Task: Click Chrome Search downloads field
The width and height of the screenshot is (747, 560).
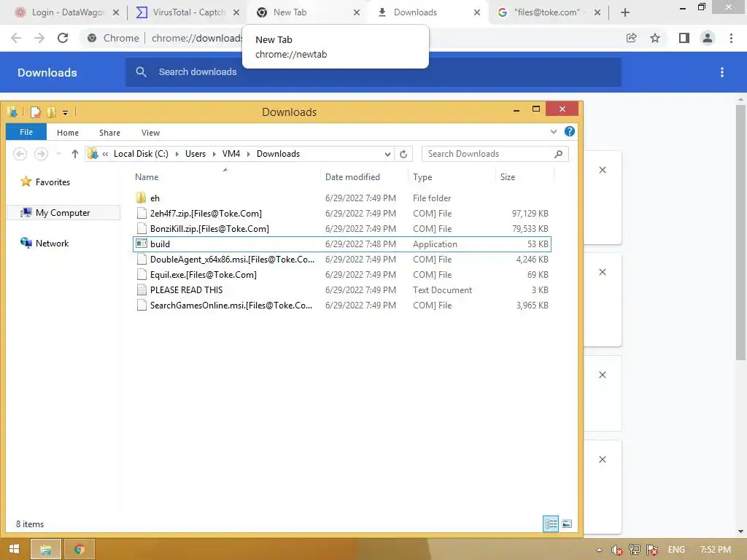Action: click(x=373, y=72)
